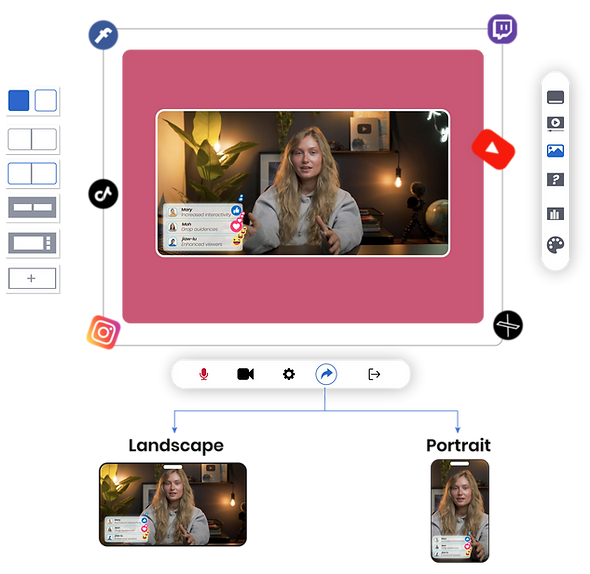Click the Portrait label
The height and width of the screenshot is (574, 590).
click(458, 445)
